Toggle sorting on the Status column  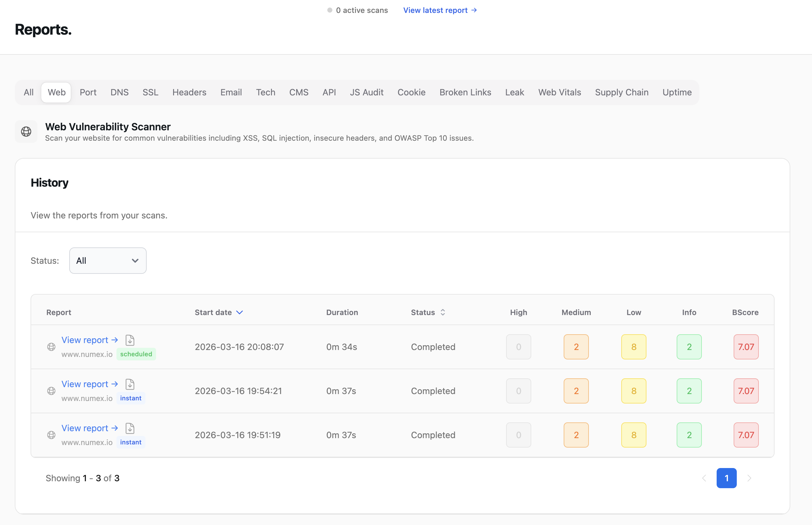point(428,312)
